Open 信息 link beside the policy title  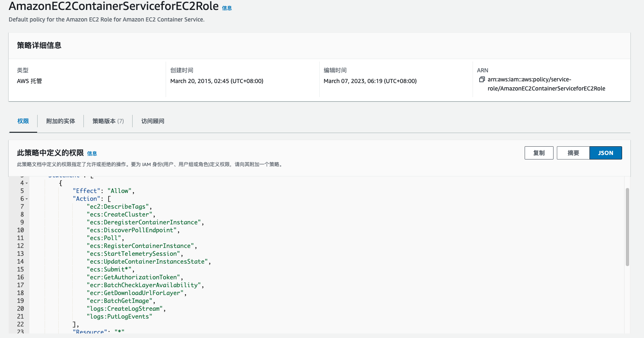click(x=227, y=8)
